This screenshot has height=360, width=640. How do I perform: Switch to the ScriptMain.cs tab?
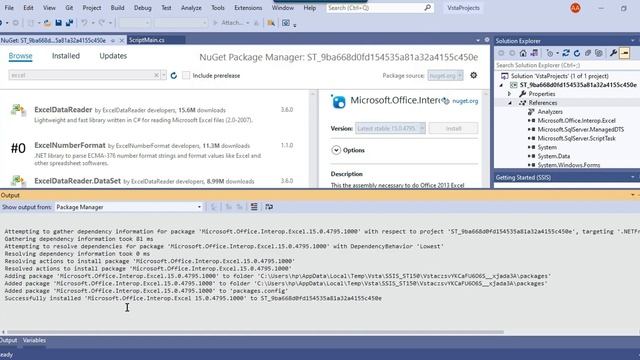tap(147, 40)
